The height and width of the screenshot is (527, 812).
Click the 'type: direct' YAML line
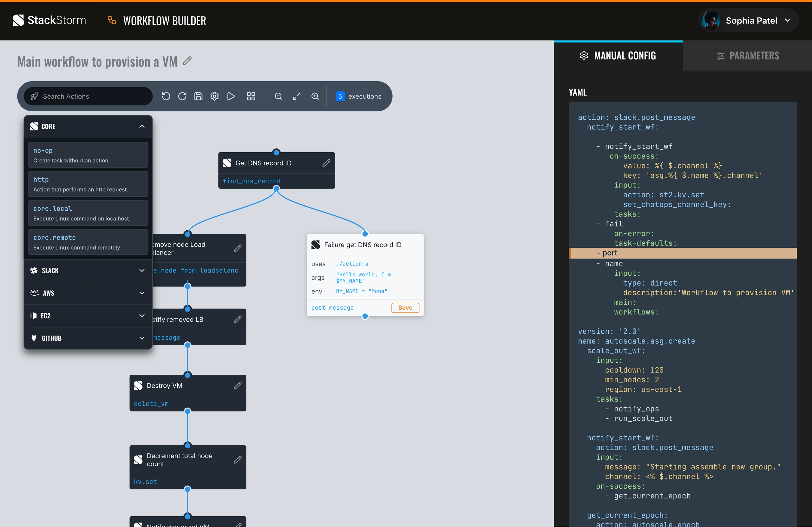pos(650,283)
